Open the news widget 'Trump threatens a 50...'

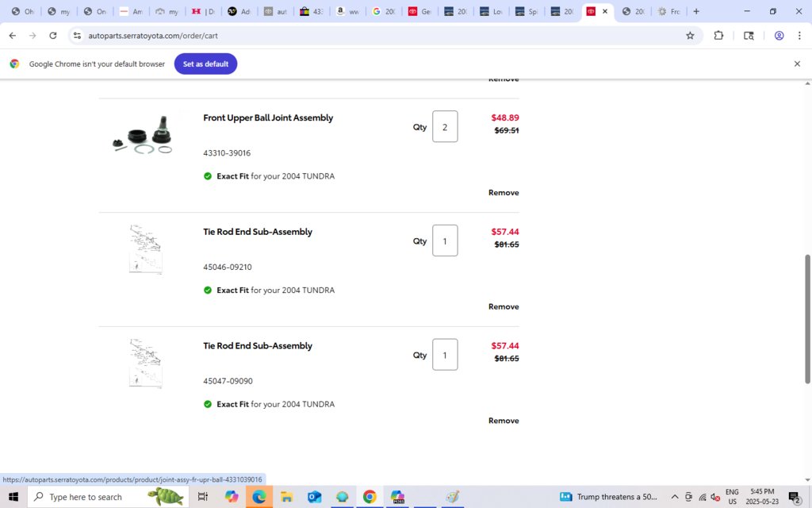[608, 497]
